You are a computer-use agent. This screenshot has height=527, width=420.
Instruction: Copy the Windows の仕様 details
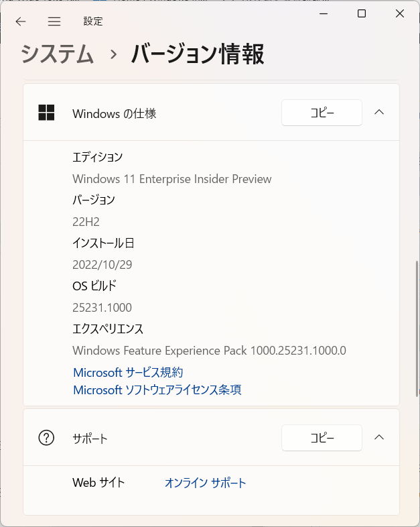[x=322, y=113]
